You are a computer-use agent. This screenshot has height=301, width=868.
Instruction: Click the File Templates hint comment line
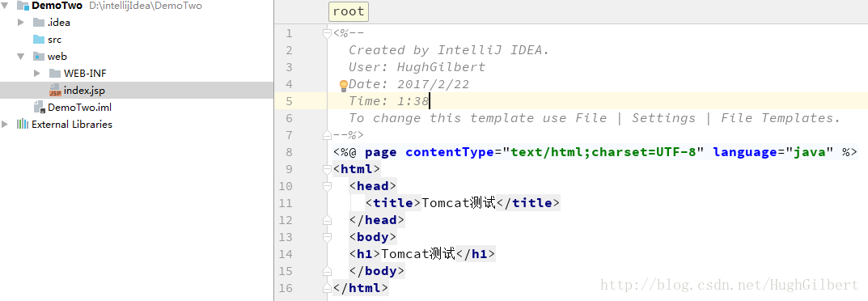[x=595, y=118]
